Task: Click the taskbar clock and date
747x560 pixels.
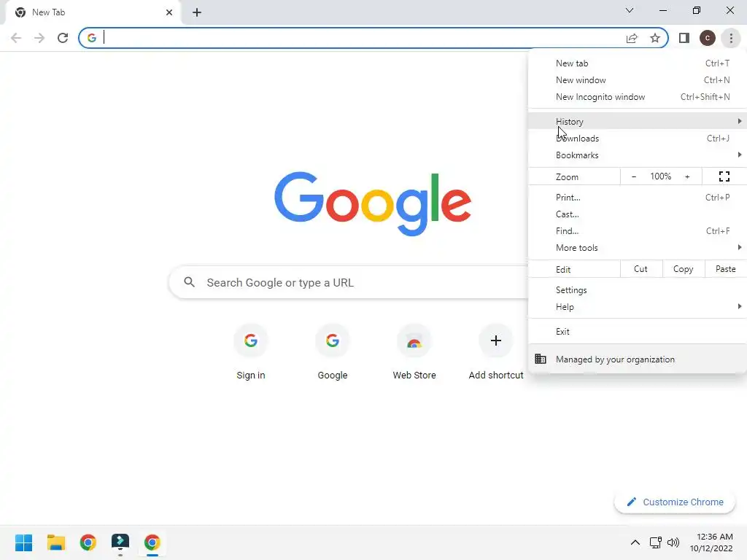Action: click(x=711, y=542)
